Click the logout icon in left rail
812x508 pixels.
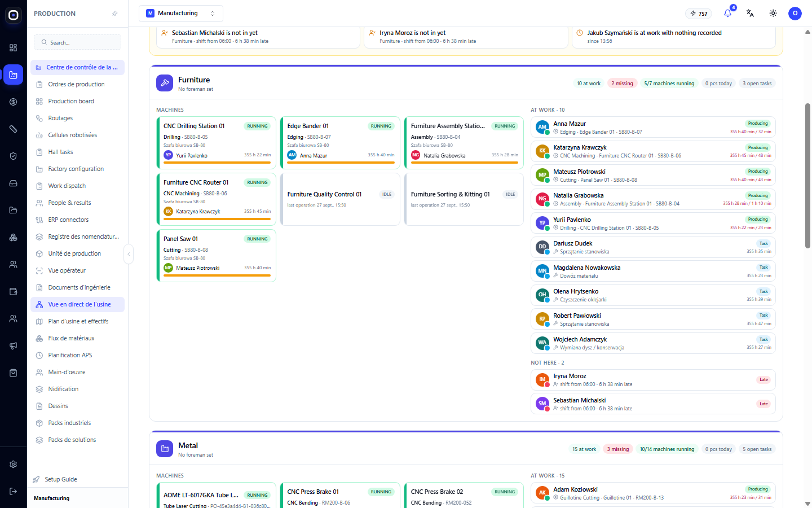click(14, 491)
